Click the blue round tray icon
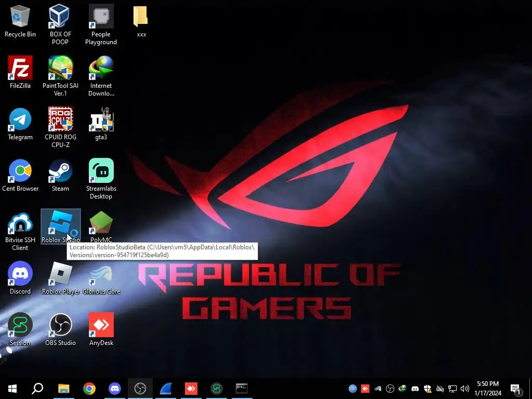532x399 pixels. (353, 389)
